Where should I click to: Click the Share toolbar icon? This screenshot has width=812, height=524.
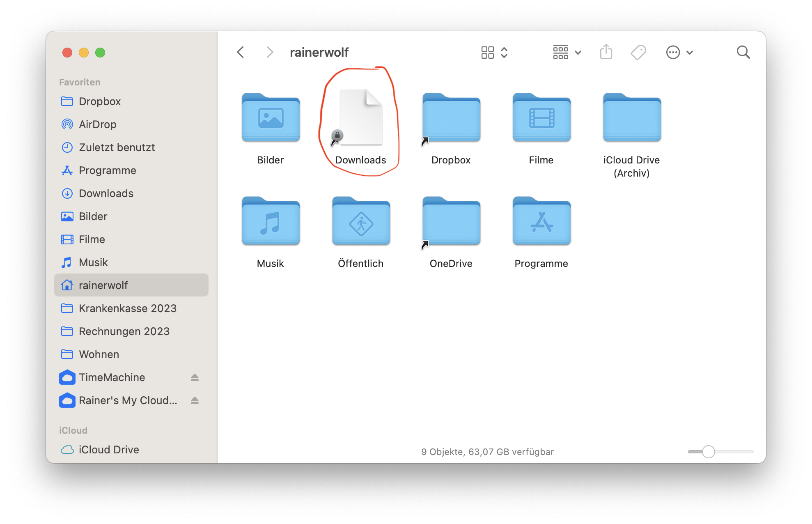pos(606,52)
